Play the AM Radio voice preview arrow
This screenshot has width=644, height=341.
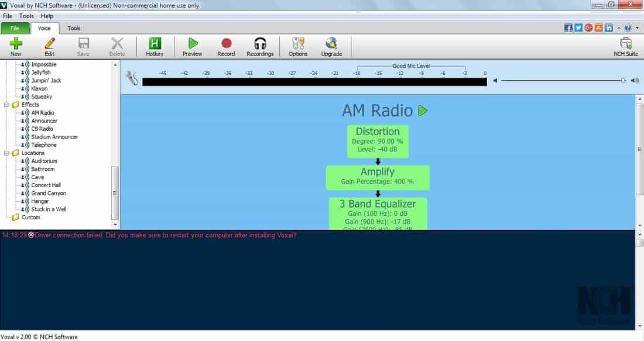click(x=423, y=111)
